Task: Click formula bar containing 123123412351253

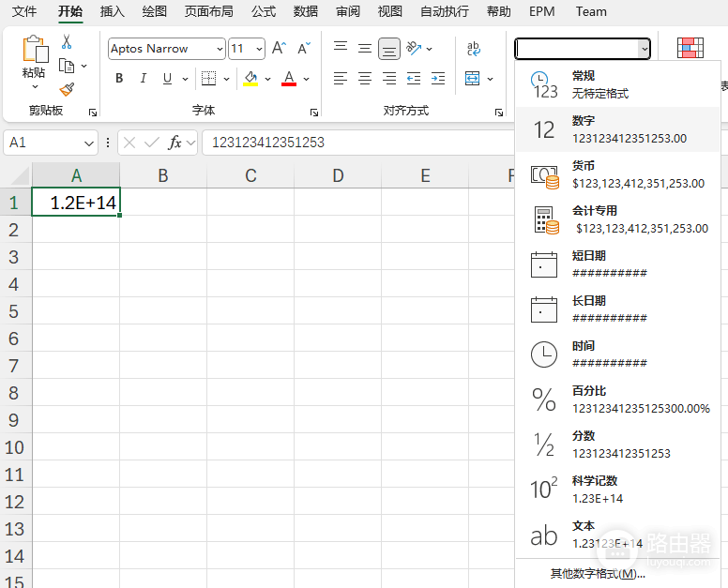Action: (358, 143)
